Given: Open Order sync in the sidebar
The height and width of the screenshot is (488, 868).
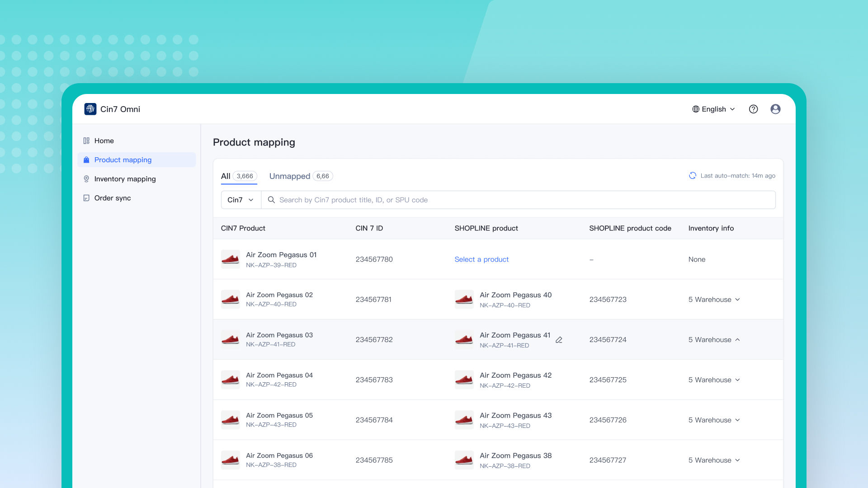Looking at the screenshot, I should pyautogui.click(x=112, y=198).
